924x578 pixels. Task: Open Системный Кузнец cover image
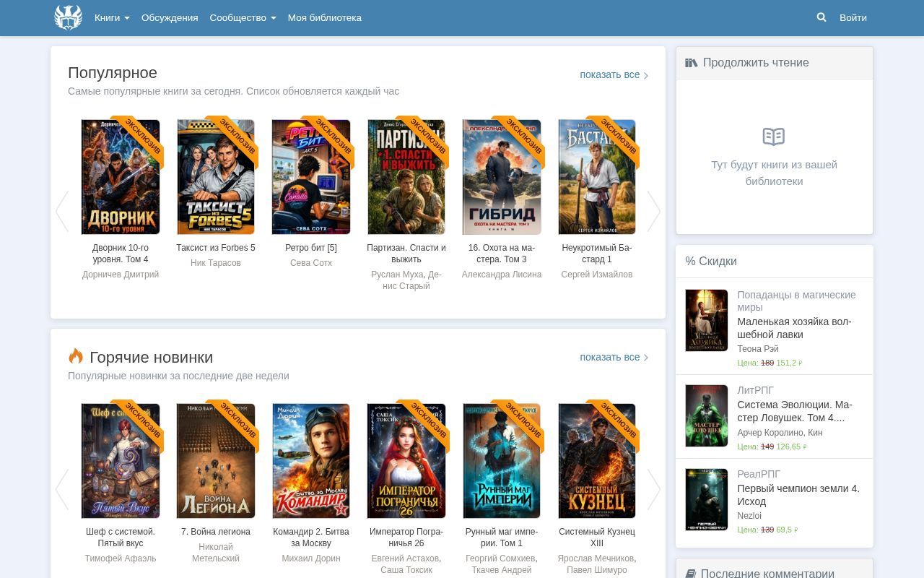[x=597, y=461]
